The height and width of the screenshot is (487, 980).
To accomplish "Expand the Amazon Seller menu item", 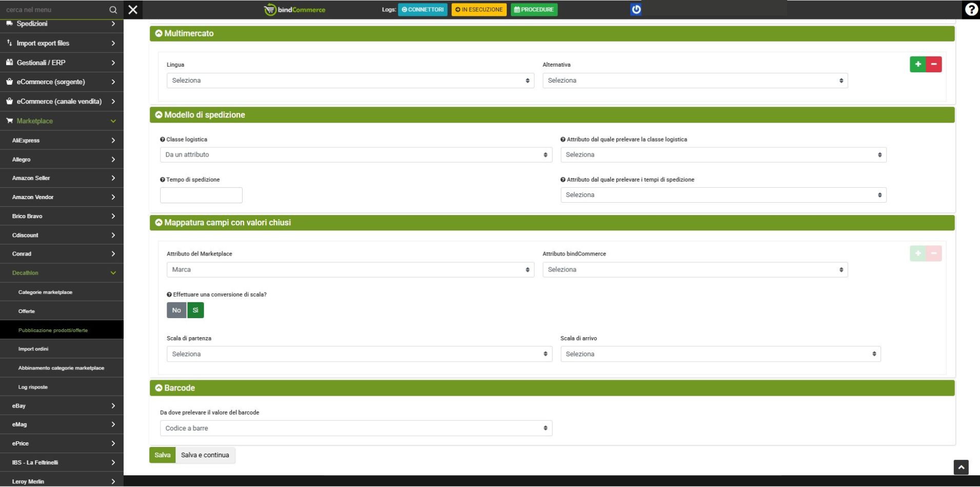I will click(62, 178).
